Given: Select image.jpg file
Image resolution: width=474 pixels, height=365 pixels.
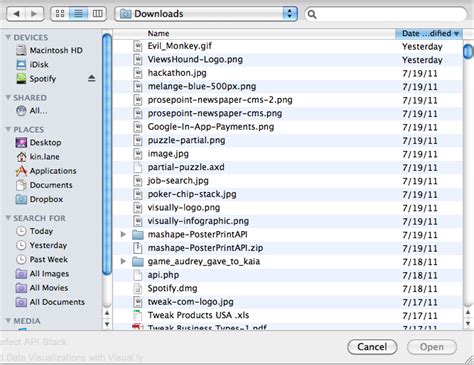Looking at the screenshot, I should click(x=288, y=154).
